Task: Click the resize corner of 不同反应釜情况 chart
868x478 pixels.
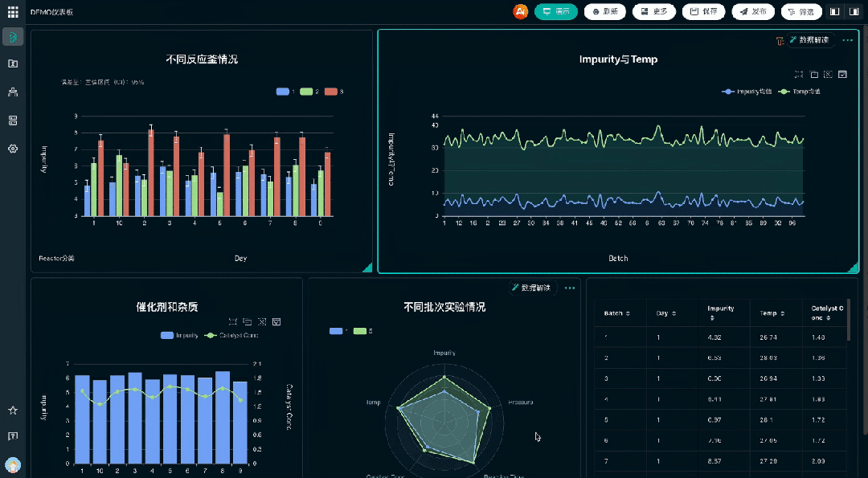Action: [x=367, y=268]
